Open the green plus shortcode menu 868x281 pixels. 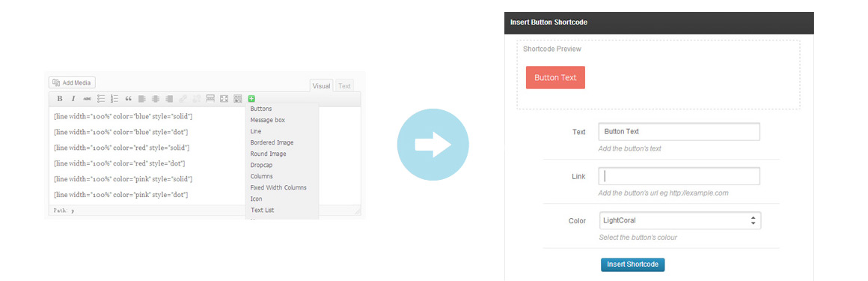pos(251,99)
